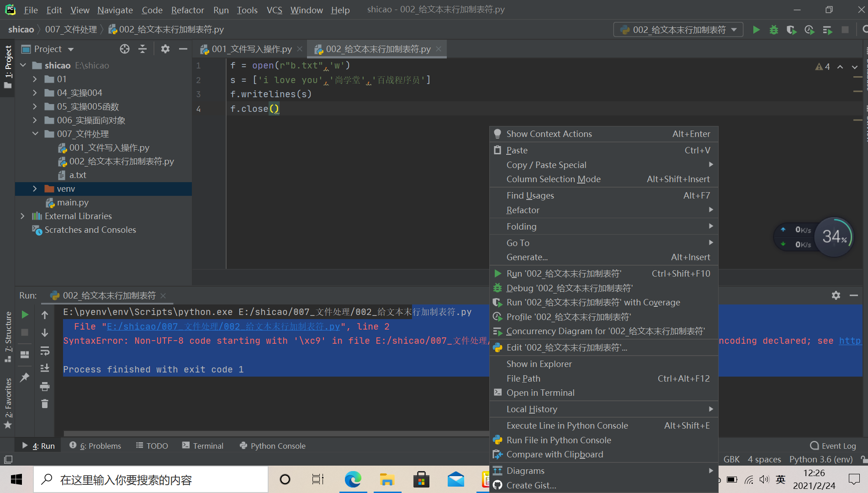
Task: Toggle the 2: Favorites side panel
Action: tap(8, 403)
